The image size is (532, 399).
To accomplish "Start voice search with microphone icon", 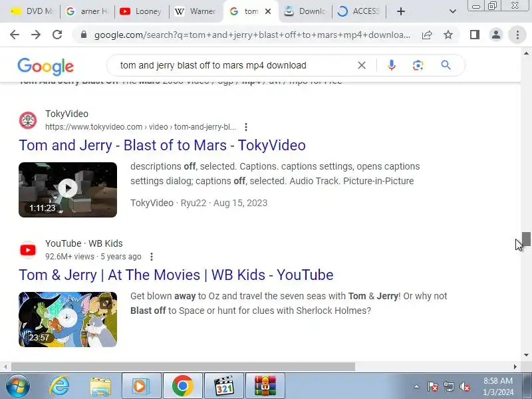I will point(392,65).
